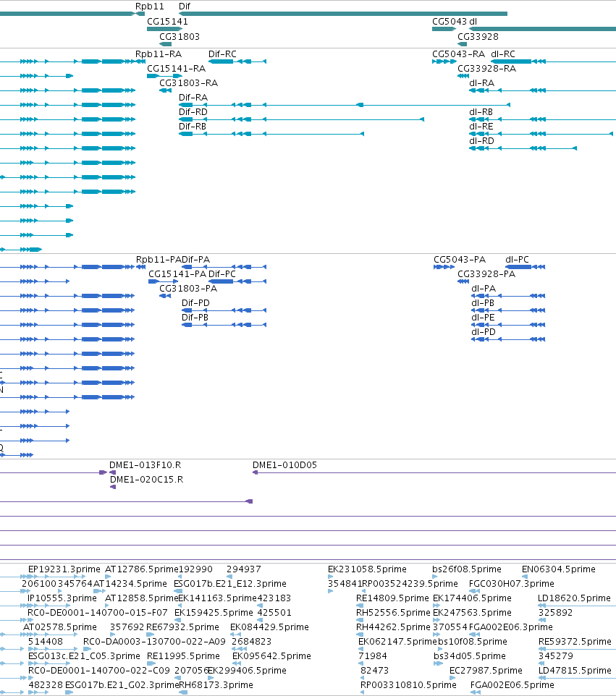Click EST 294937
This screenshot has height=696, width=616.
[x=244, y=569]
